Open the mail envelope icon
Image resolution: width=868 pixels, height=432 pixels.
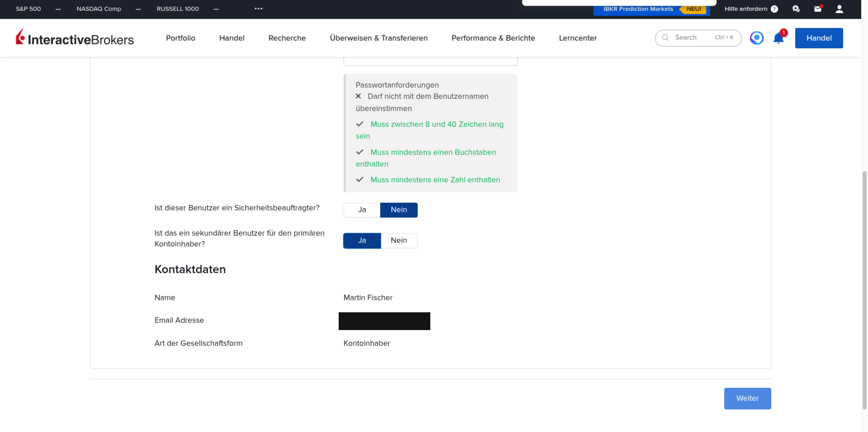point(818,9)
